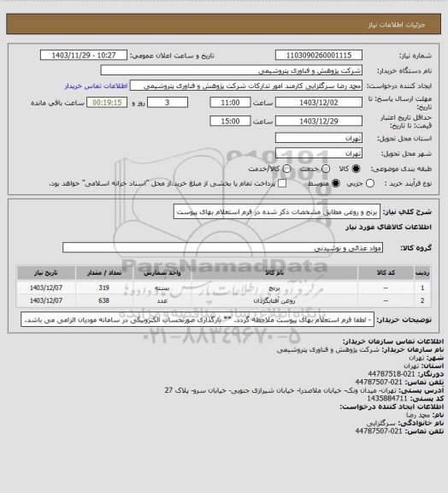Image resolution: width=448 pixels, height=493 pixels.
Task: Click the برنج item name cell
Action: (274, 288)
